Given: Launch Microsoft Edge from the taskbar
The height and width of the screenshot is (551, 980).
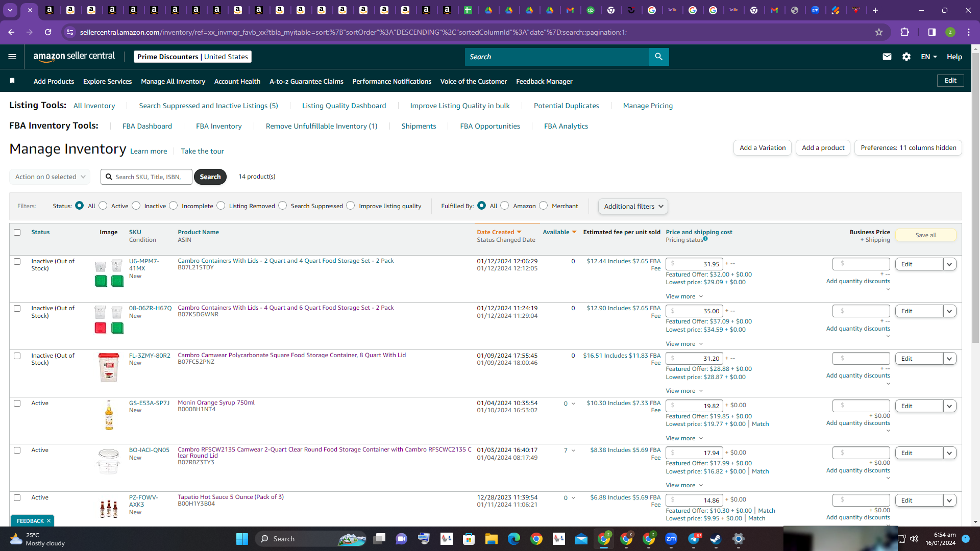Looking at the screenshot, I should click(x=513, y=539).
